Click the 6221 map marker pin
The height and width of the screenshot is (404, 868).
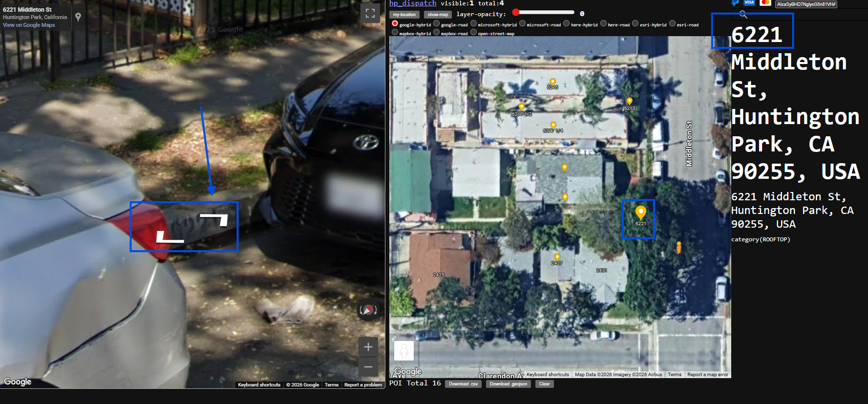(640, 213)
